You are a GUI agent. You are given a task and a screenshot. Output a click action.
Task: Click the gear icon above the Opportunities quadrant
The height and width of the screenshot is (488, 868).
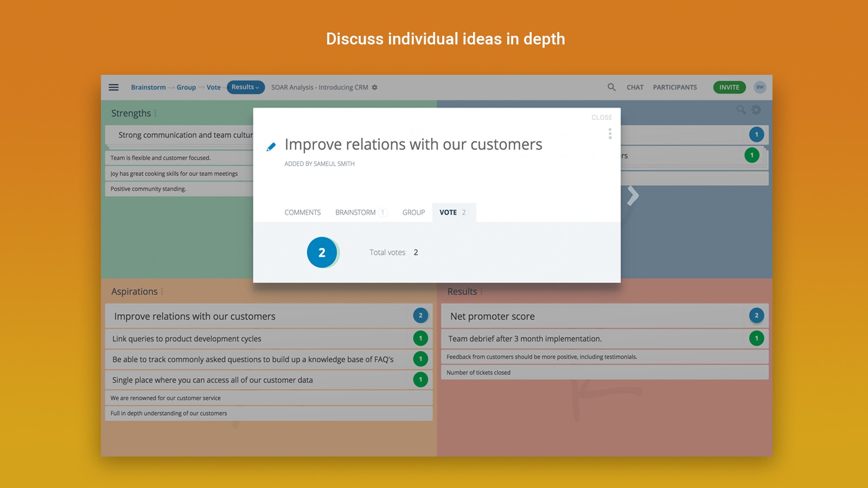coord(755,110)
